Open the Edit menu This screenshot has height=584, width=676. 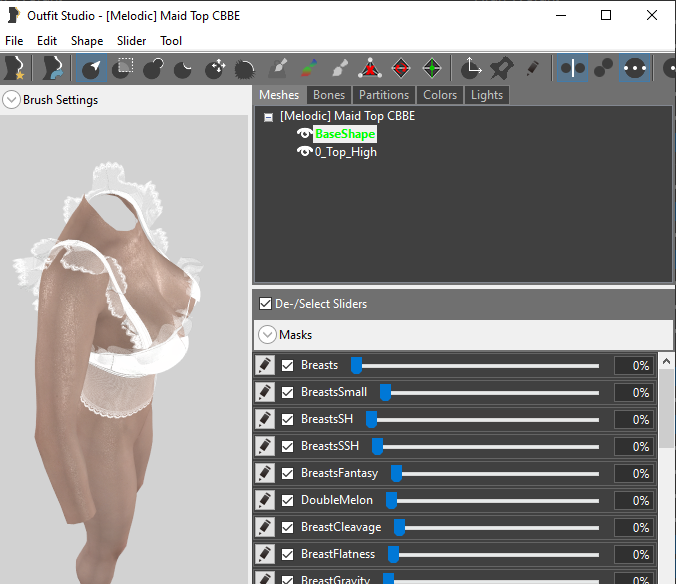pos(47,41)
